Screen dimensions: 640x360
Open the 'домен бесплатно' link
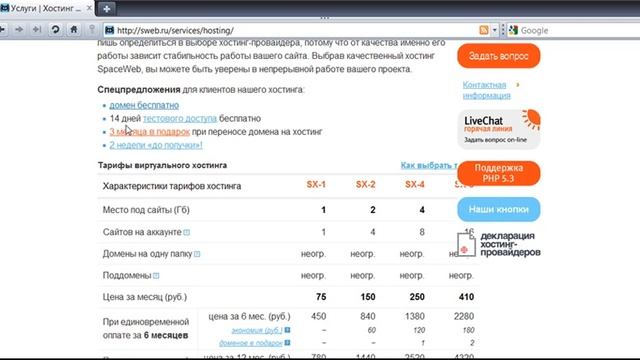(x=144, y=105)
